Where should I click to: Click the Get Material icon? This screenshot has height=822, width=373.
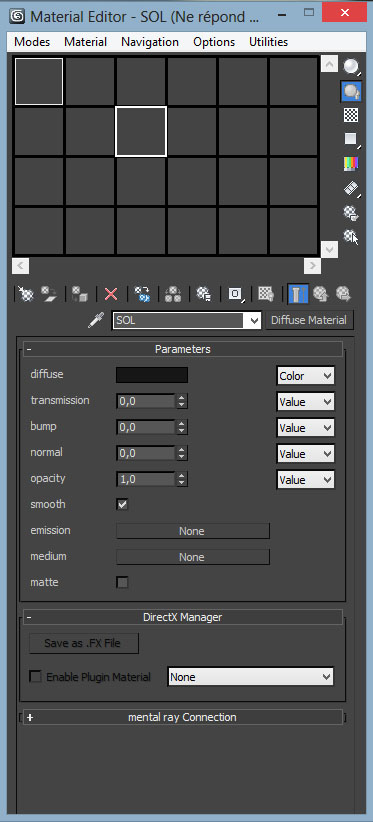[x=25, y=294]
